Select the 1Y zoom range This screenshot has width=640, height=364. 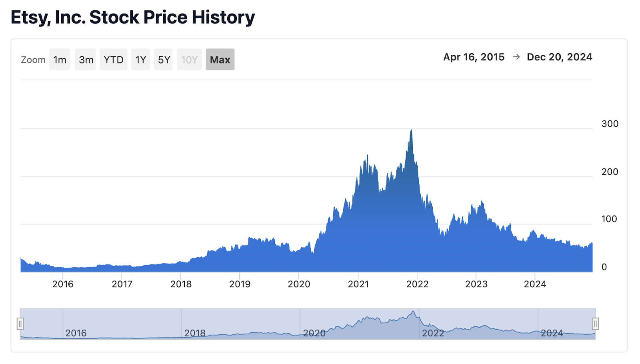(x=140, y=59)
